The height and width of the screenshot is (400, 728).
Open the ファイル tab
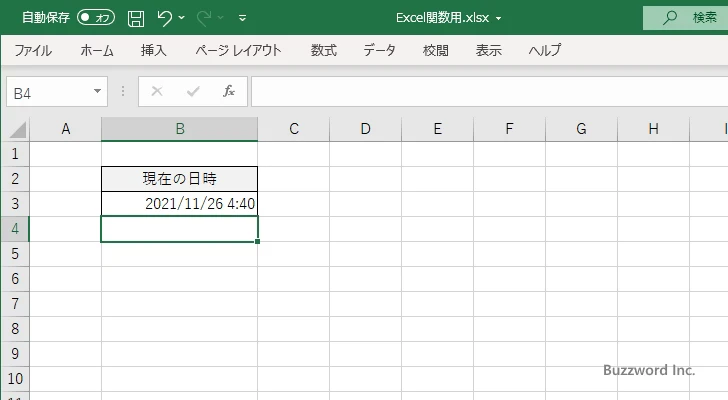pyautogui.click(x=33, y=50)
